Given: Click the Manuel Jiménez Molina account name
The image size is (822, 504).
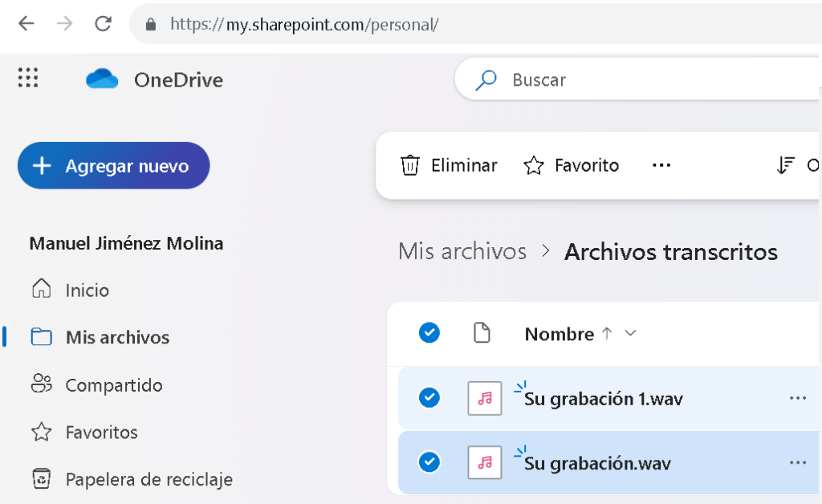Looking at the screenshot, I should (126, 244).
